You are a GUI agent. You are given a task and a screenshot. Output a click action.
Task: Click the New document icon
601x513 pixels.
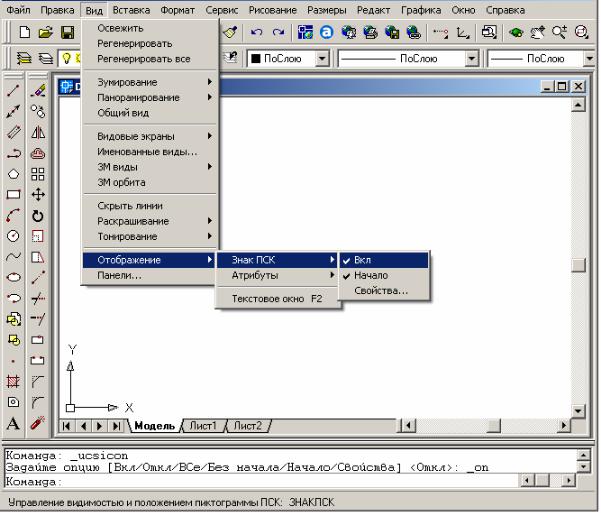tap(25, 32)
